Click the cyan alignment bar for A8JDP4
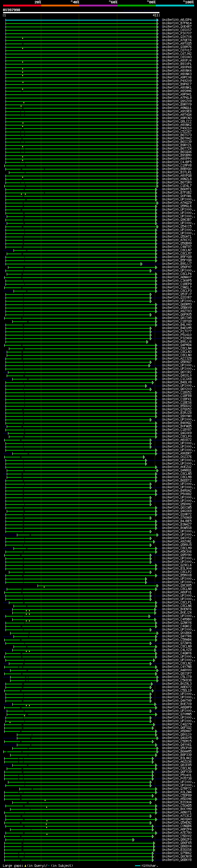 coord(82,20)
